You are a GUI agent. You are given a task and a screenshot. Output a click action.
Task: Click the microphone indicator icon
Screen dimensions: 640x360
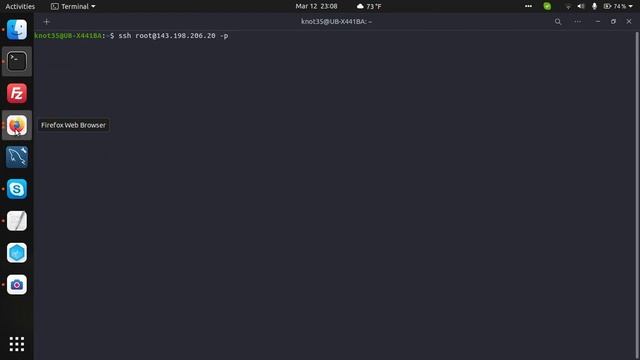594,6
